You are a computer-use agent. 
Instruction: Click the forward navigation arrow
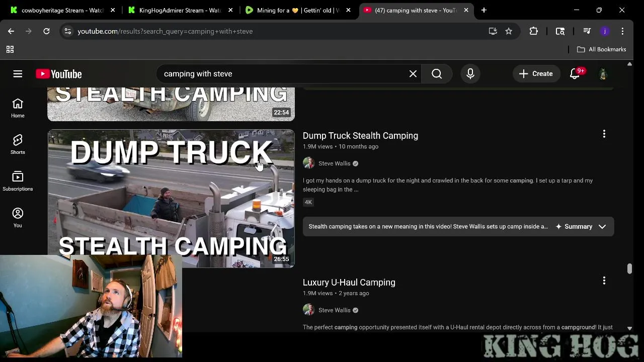[x=29, y=31]
